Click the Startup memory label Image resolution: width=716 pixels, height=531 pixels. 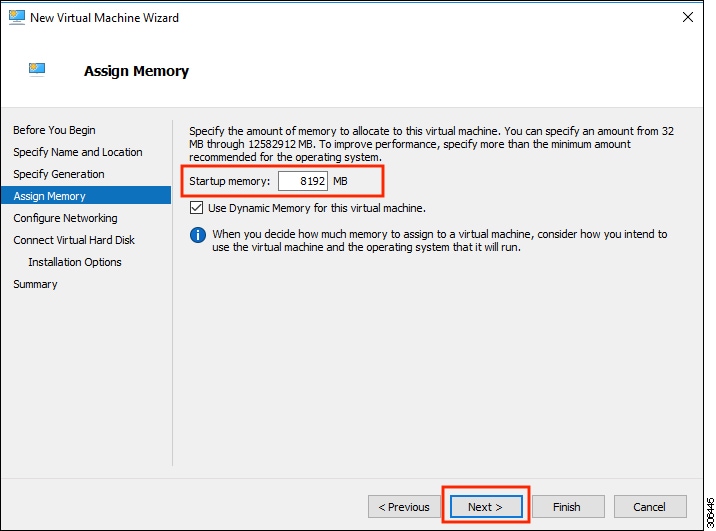(230, 181)
